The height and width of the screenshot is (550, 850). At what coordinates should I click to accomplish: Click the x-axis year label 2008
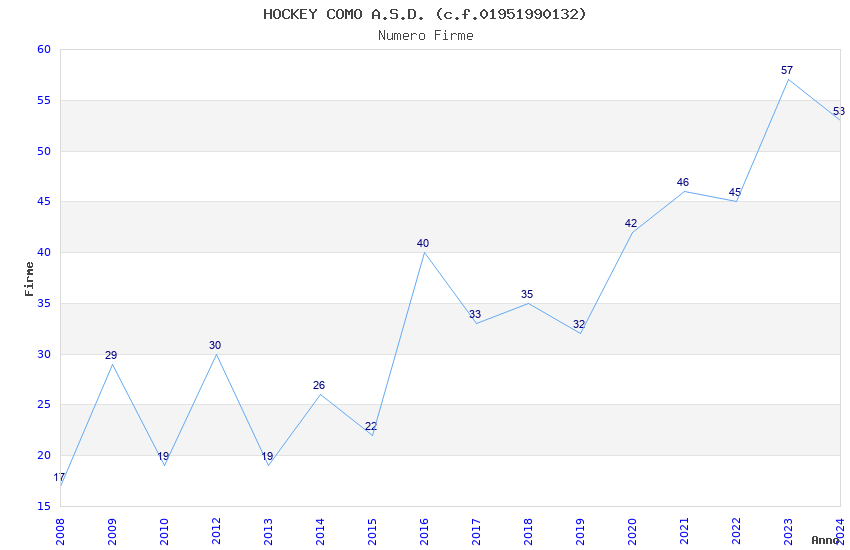pyautogui.click(x=60, y=531)
